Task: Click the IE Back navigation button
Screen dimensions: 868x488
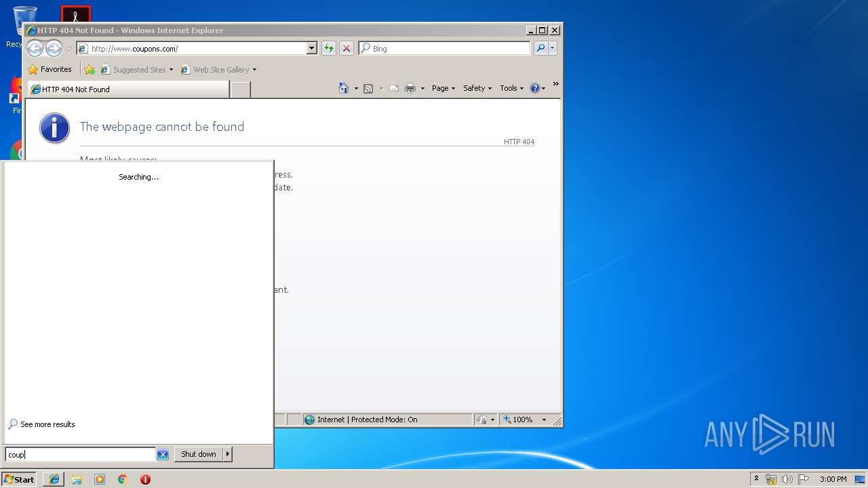Action: coord(35,48)
